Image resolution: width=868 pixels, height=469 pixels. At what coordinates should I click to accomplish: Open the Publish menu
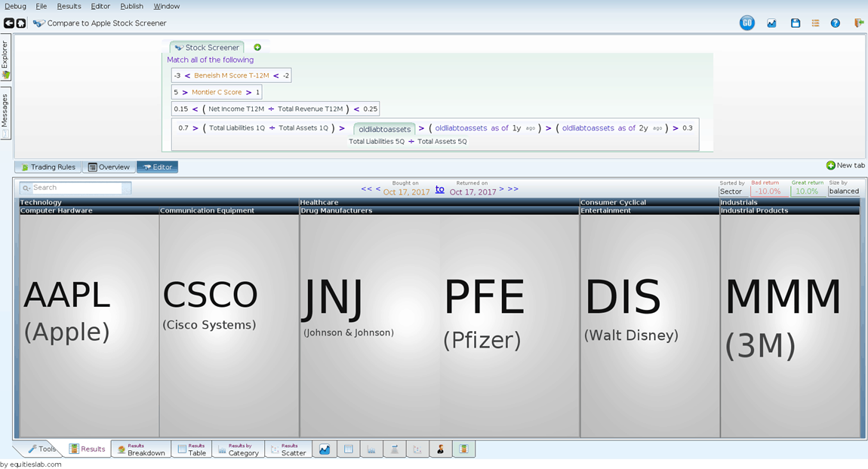pyautogui.click(x=132, y=6)
